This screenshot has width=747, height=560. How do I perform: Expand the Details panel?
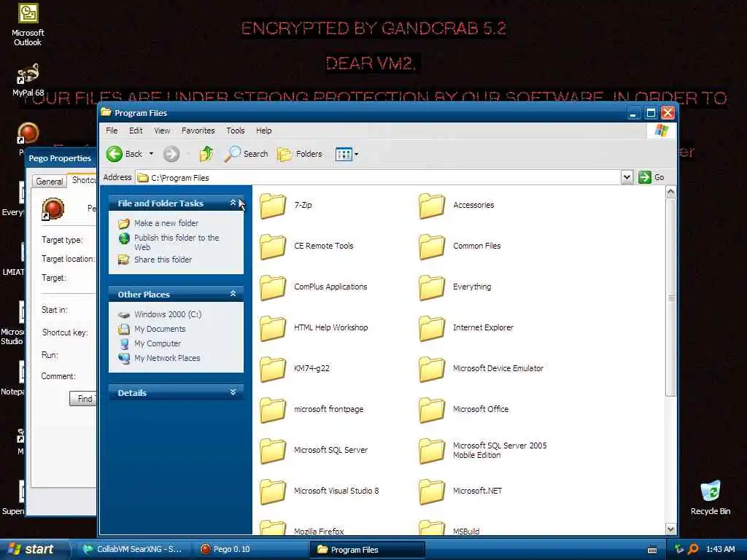[x=233, y=392]
